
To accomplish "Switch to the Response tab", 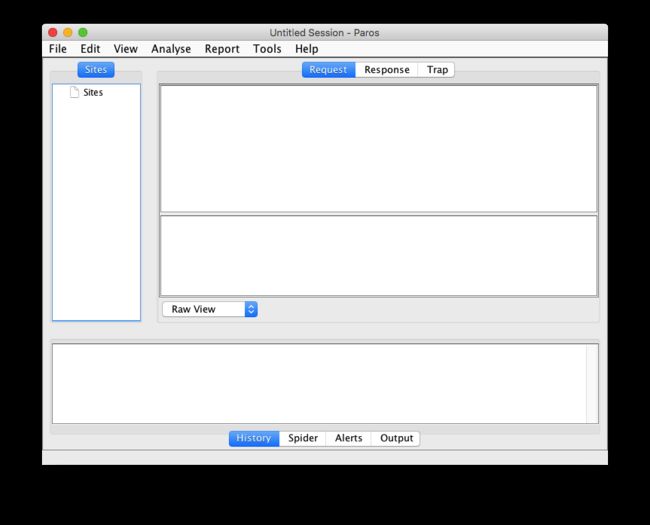I will (387, 70).
